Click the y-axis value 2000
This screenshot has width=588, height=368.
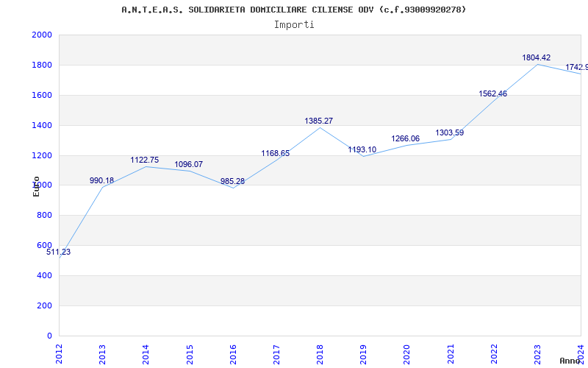[x=42, y=35]
